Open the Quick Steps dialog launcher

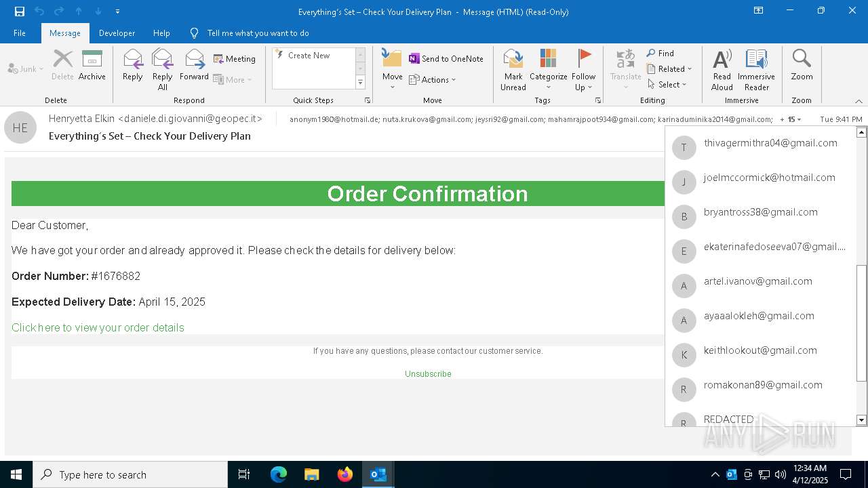point(368,100)
